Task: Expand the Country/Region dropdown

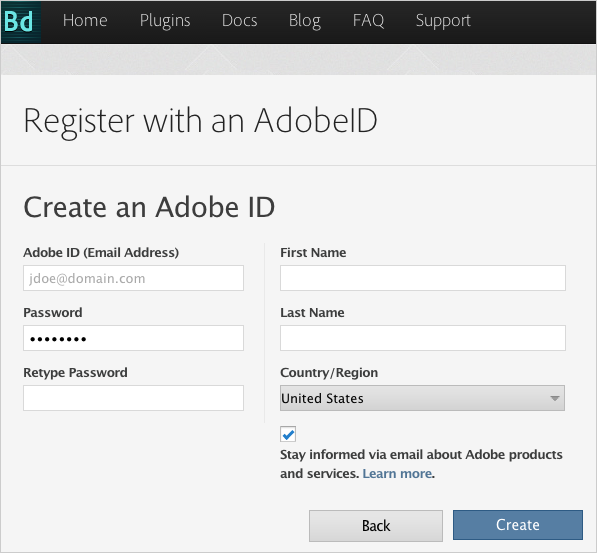Action: click(x=422, y=398)
